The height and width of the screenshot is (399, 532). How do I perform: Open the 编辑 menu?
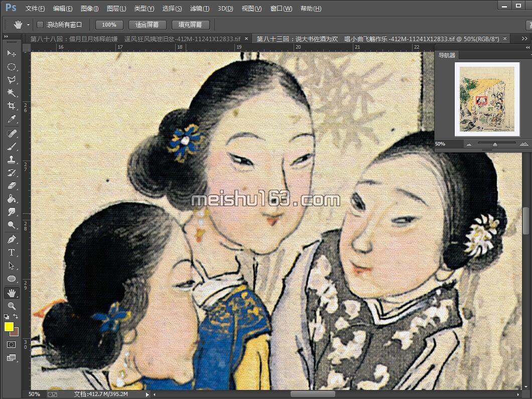coord(62,8)
